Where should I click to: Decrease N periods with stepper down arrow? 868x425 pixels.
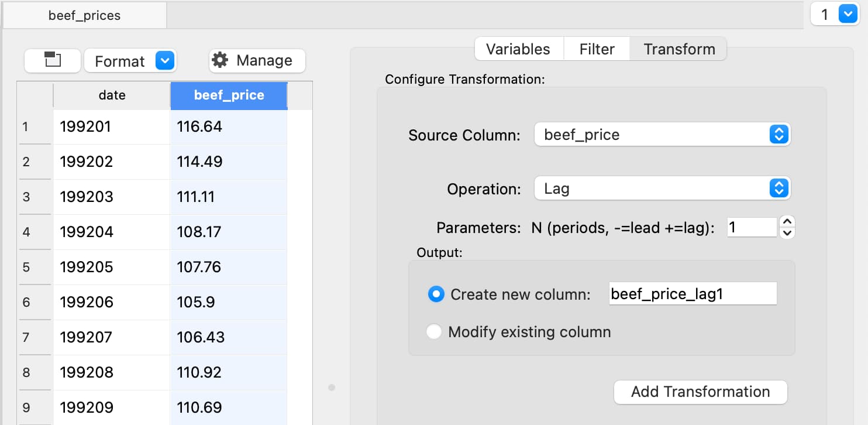(787, 232)
